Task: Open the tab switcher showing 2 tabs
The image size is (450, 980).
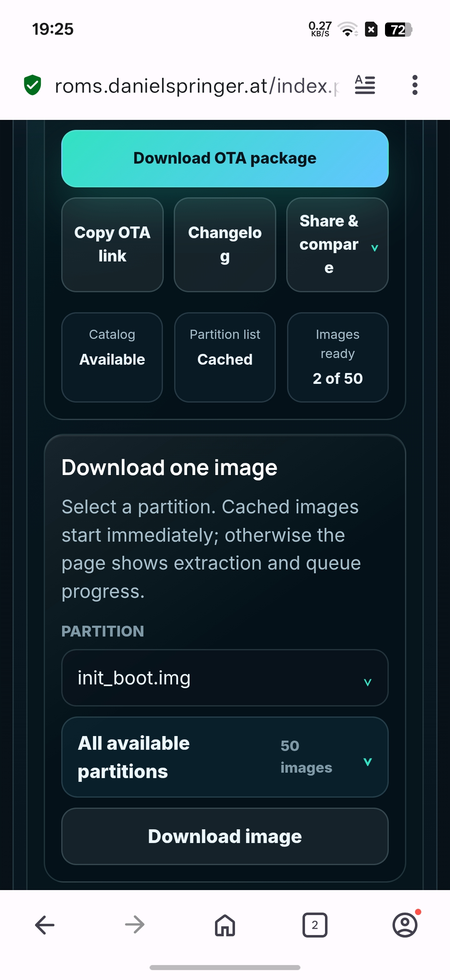Action: point(315,925)
